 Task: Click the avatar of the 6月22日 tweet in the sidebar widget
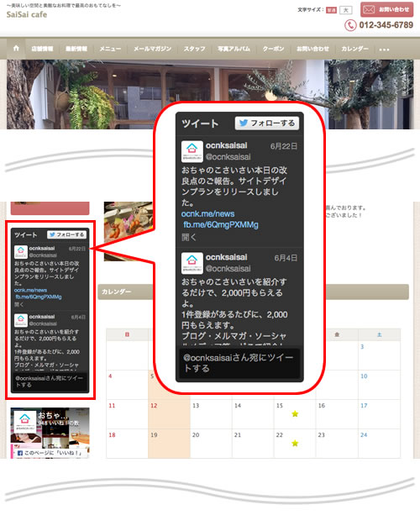[21, 251]
